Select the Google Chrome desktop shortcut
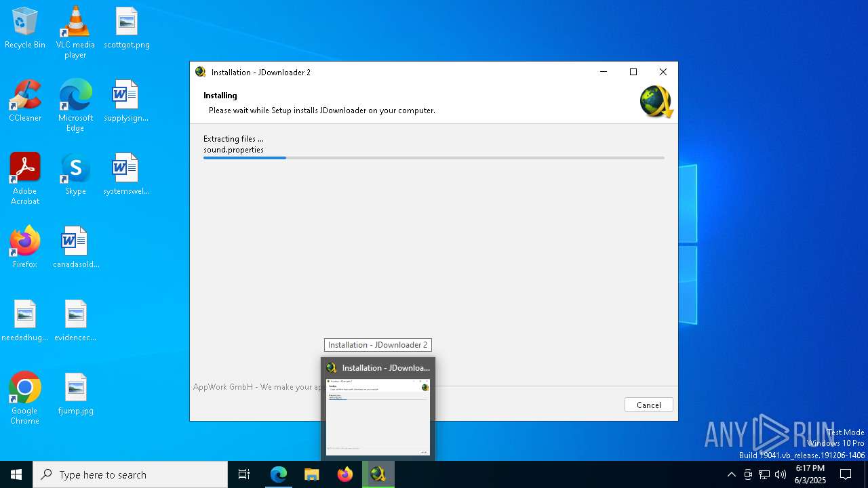 pyautogui.click(x=25, y=399)
